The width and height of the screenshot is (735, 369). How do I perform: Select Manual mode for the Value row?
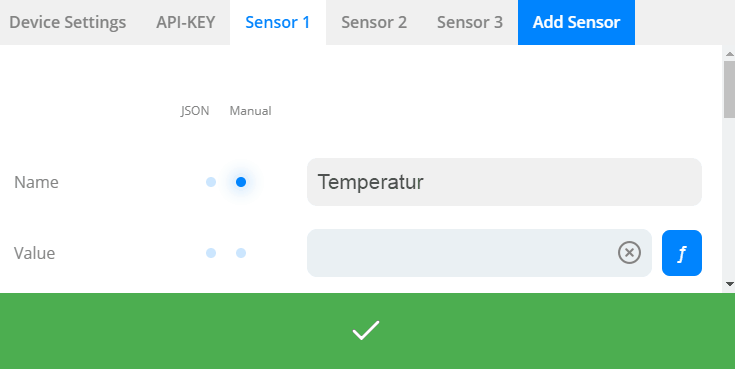pos(241,253)
